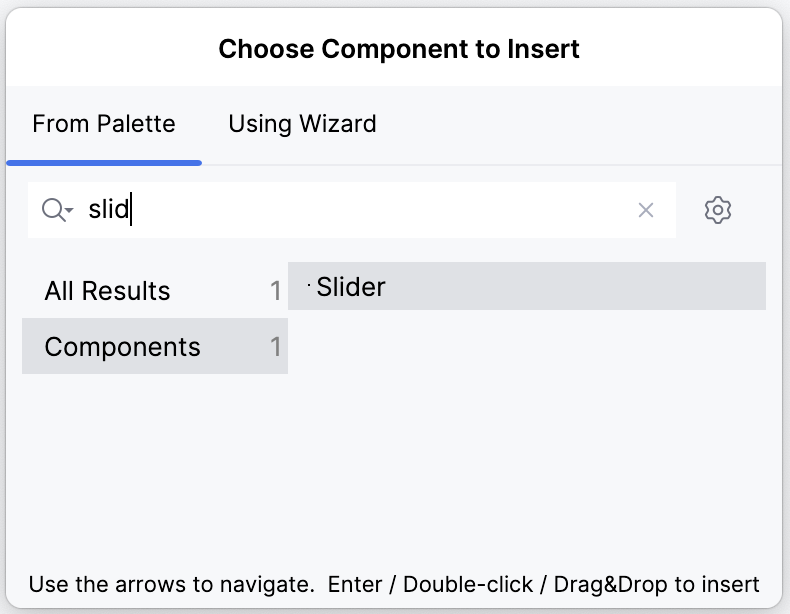Image resolution: width=790 pixels, height=614 pixels.
Task: Click the Components count number
Action: (x=275, y=347)
